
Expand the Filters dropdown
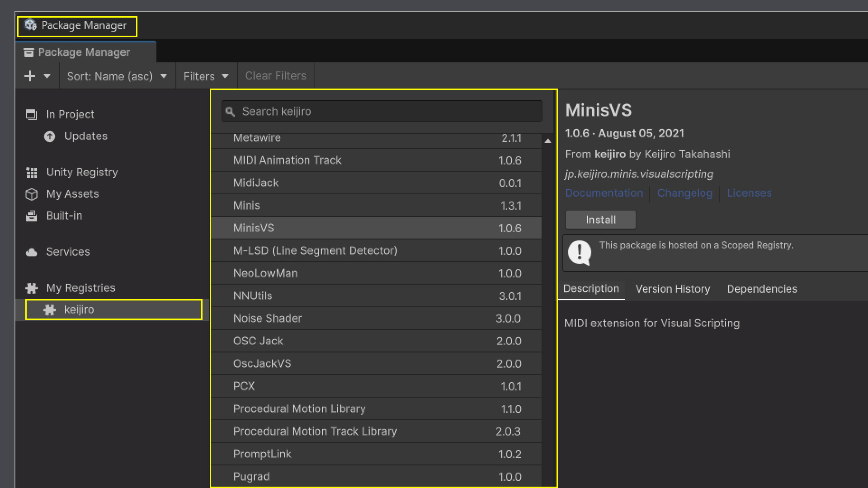coord(206,76)
